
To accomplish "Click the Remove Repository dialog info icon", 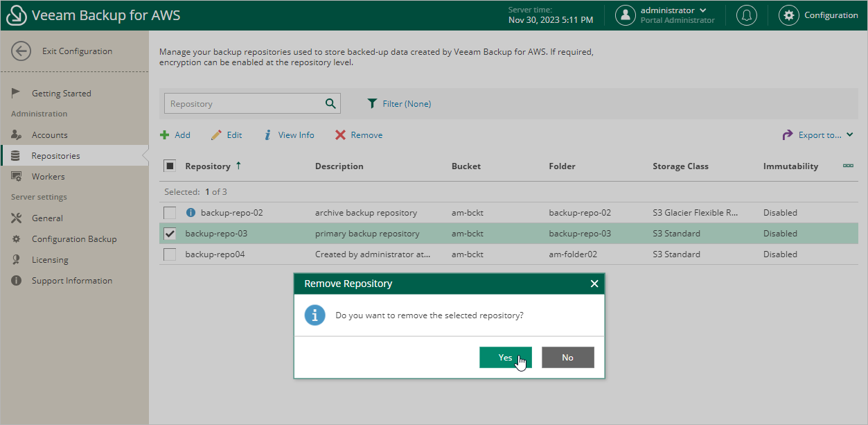I will pyautogui.click(x=315, y=315).
